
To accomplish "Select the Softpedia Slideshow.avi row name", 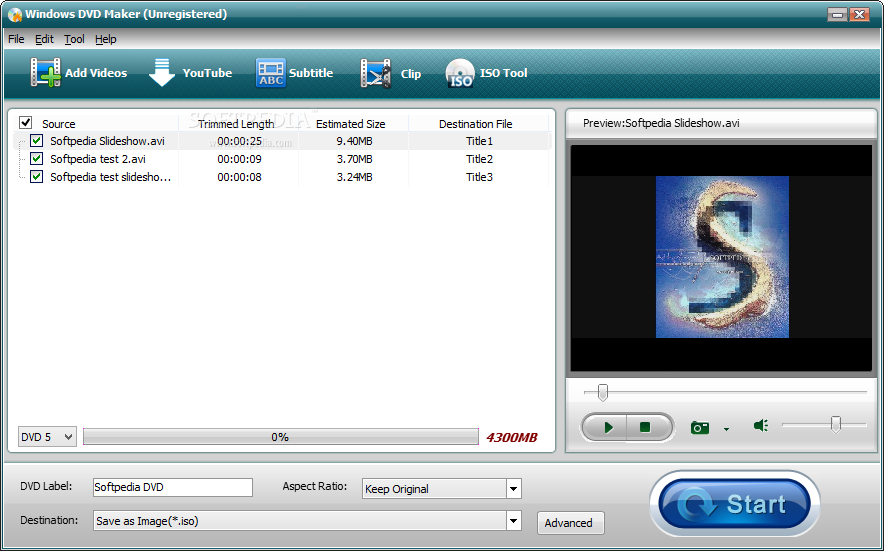I will (x=107, y=141).
